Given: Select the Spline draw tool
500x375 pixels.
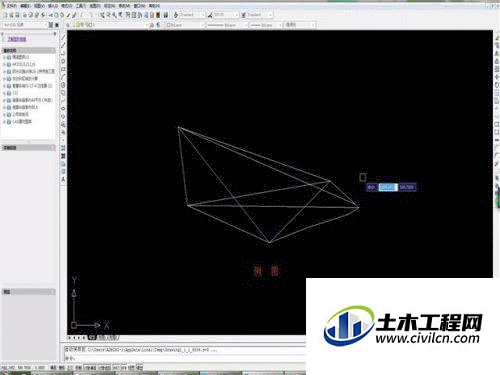Looking at the screenshot, I should 63,101.
